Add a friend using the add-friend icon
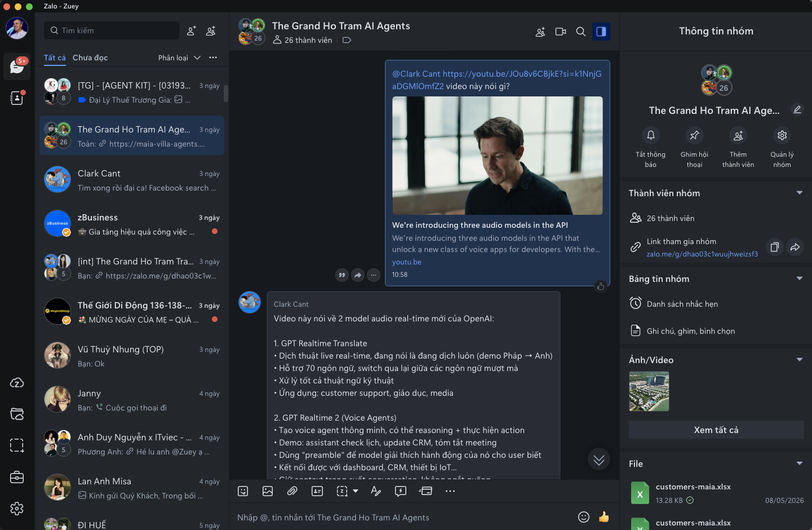The image size is (812, 530). pos(192,31)
